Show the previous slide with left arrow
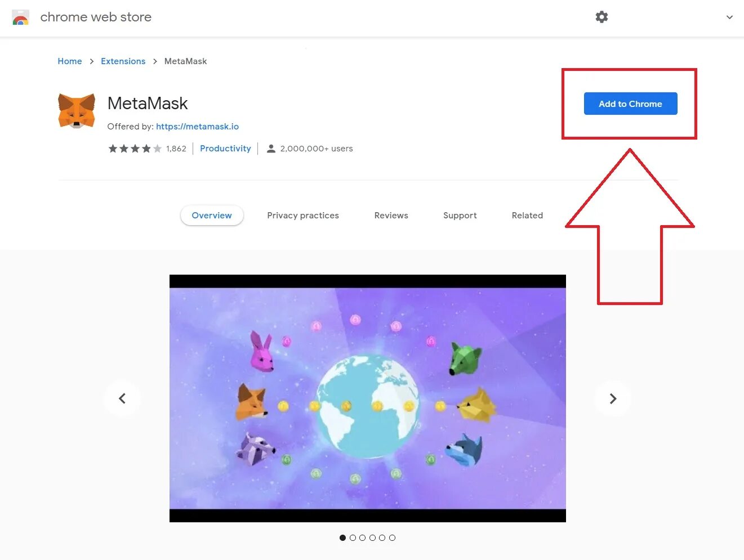 coord(122,398)
